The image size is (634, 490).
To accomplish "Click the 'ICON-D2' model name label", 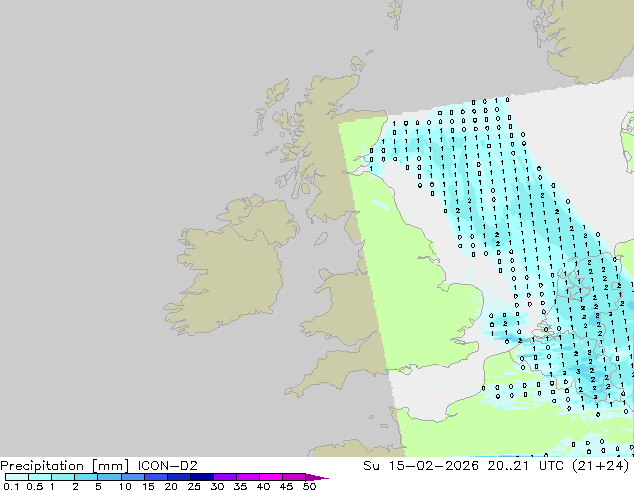I will tap(167, 466).
